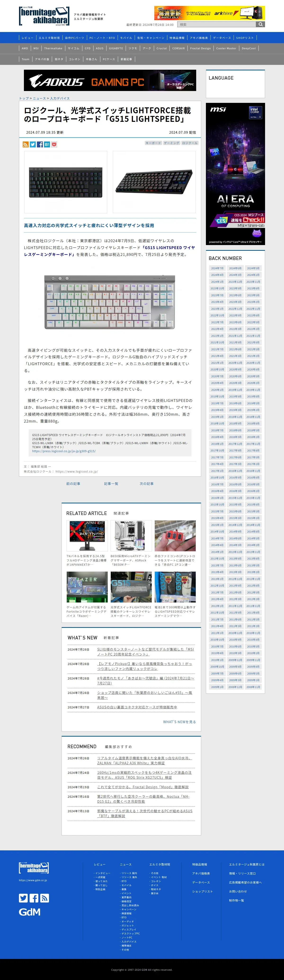Open back number 2023年12月
Image resolution: width=284 pixels, height=980 pixels.
[235, 282]
